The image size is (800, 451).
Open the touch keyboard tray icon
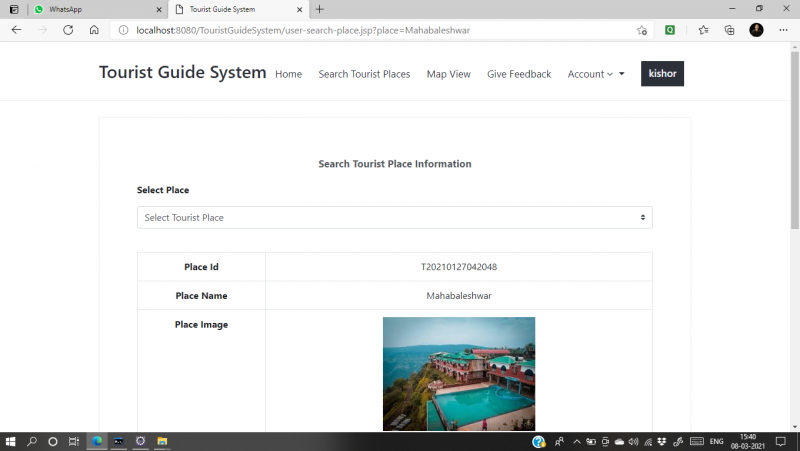pos(696,442)
